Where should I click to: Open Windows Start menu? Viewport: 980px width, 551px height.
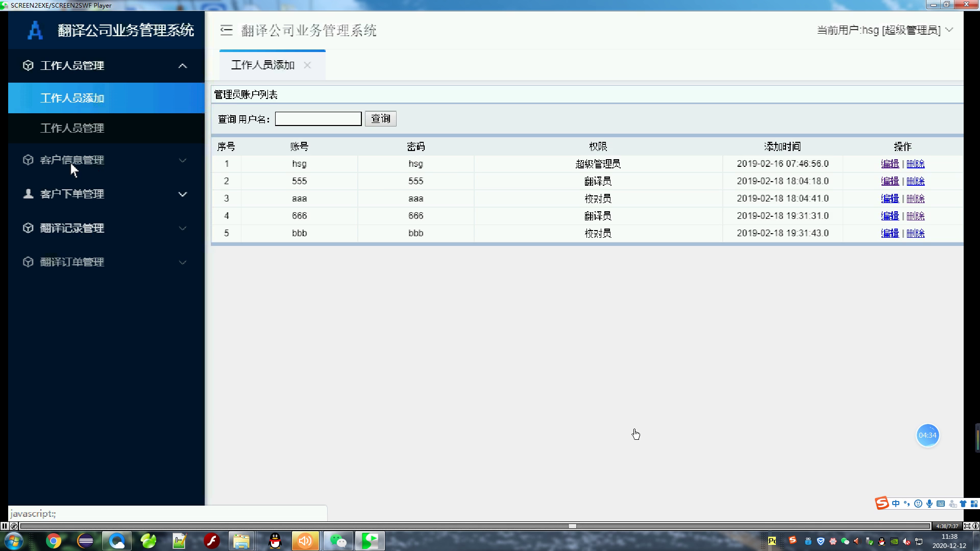pos(14,541)
